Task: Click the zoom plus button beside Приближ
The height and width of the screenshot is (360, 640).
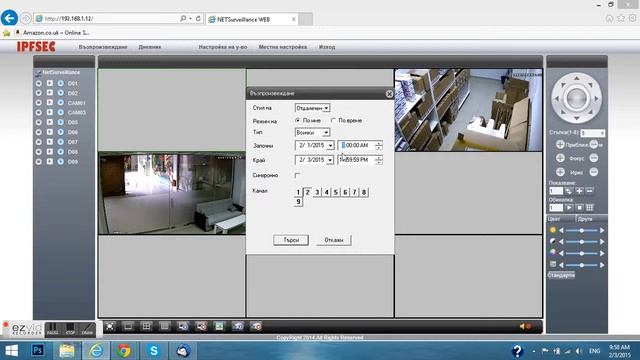Action: [560, 144]
